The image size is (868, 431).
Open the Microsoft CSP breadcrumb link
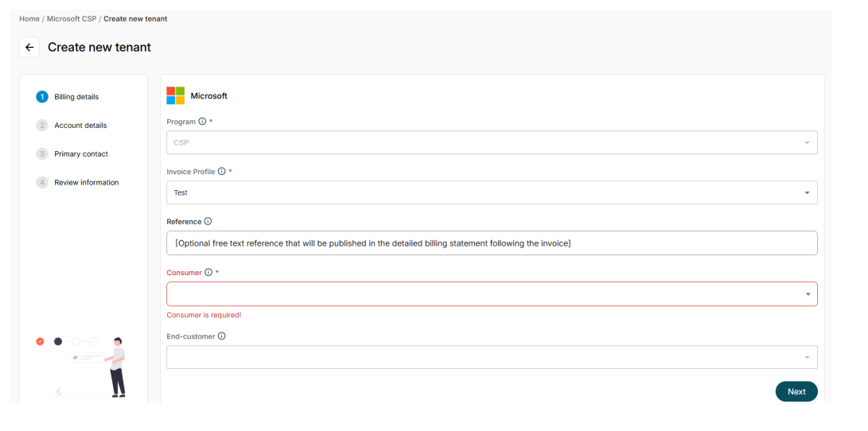click(72, 19)
